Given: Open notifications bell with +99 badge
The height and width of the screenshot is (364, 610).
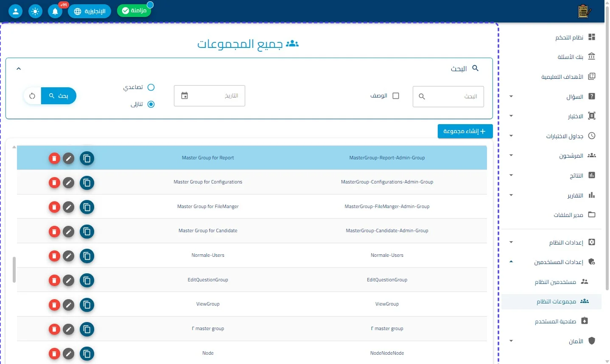Looking at the screenshot, I should point(55,11).
